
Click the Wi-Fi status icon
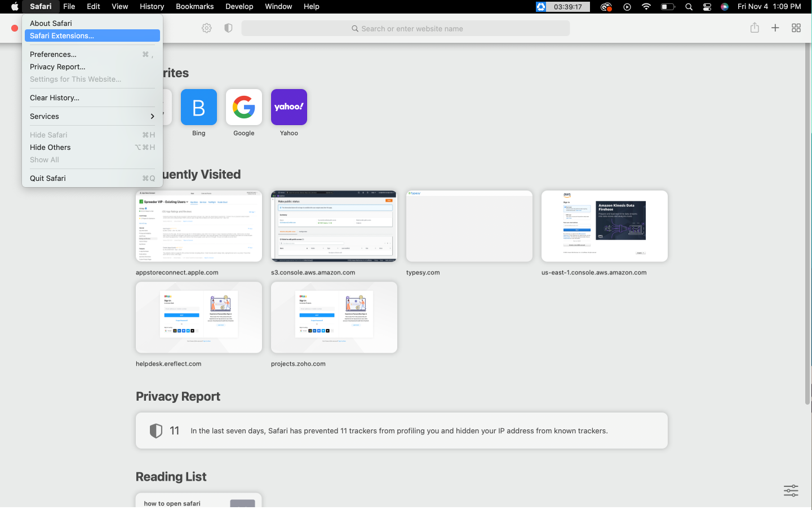646,7
